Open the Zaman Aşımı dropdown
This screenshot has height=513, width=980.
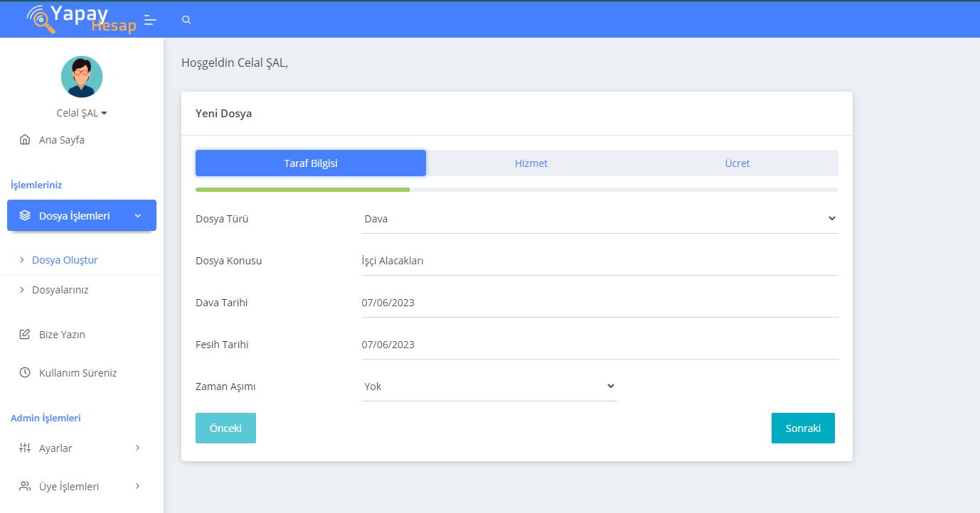(x=489, y=387)
